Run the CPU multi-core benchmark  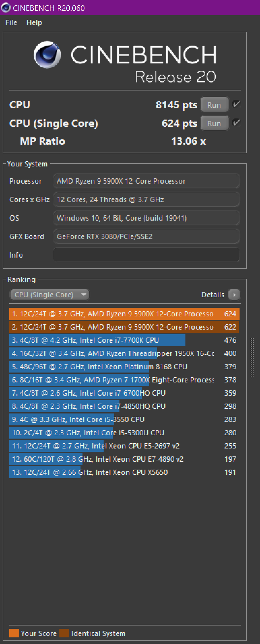tap(214, 105)
